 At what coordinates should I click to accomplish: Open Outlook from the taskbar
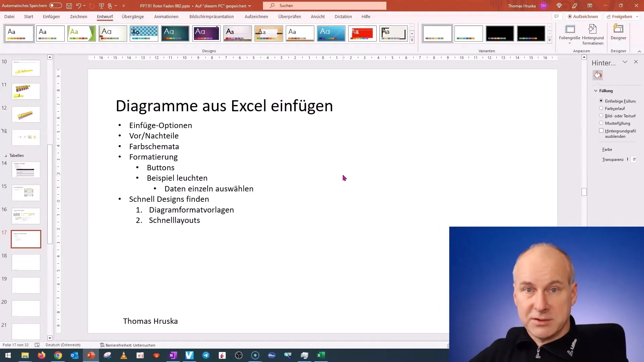pyautogui.click(x=74, y=355)
